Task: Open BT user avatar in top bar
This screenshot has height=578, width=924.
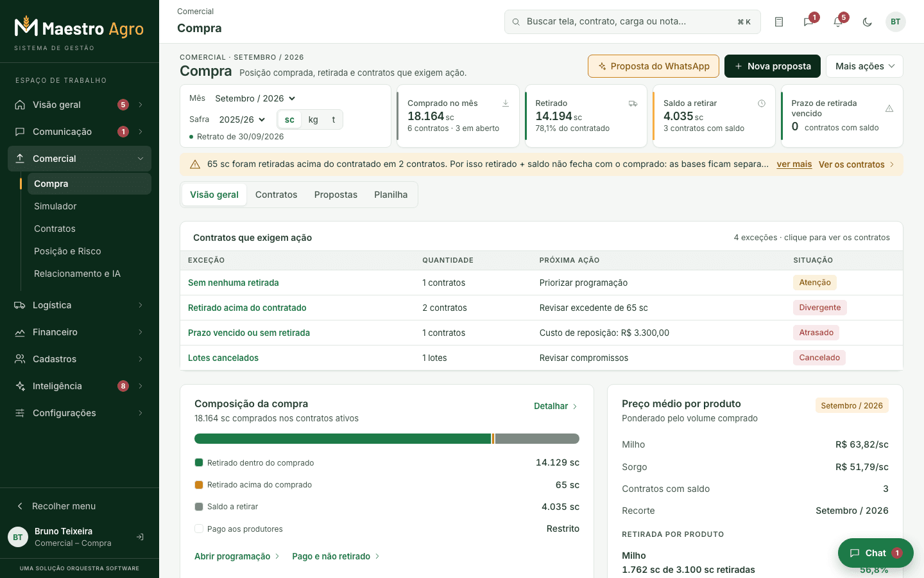Action: [896, 22]
